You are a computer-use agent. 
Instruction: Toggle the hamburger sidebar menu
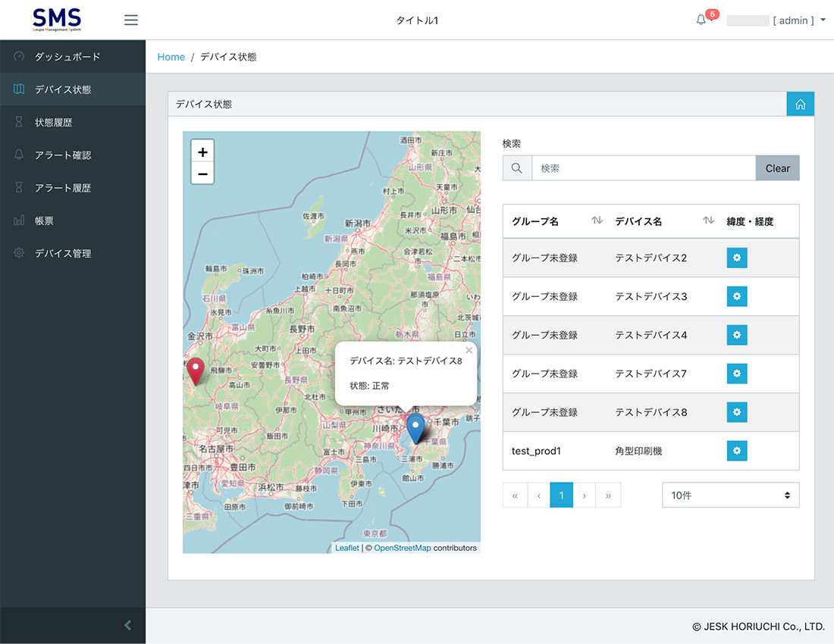[131, 20]
